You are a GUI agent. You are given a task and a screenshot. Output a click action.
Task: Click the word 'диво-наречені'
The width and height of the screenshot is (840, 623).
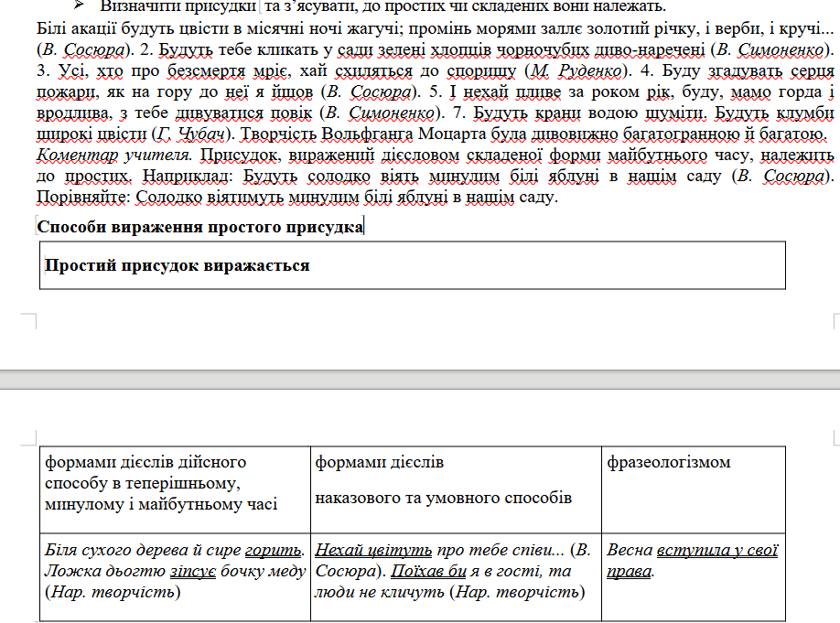pos(652,49)
